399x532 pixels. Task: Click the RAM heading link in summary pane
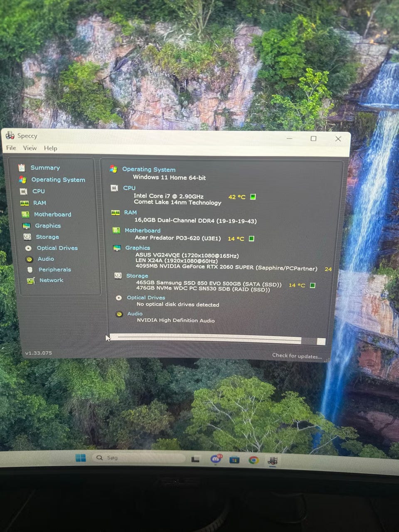click(x=130, y=212)
